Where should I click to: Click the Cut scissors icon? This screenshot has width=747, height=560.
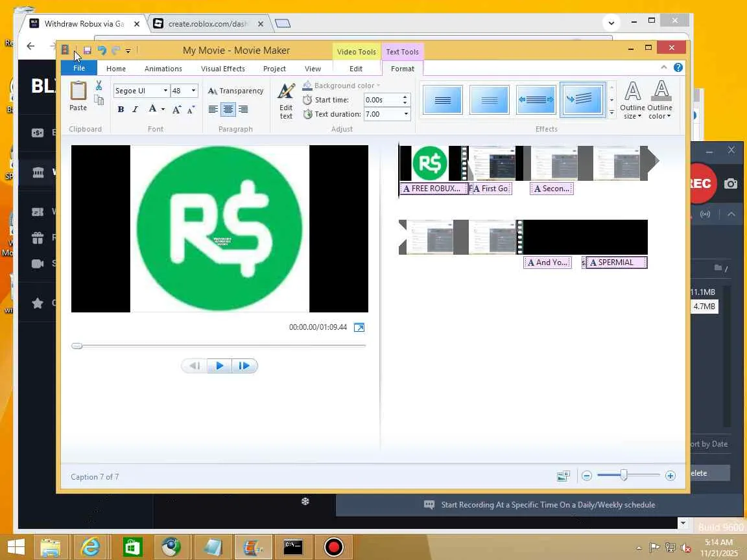pyautogui.click(x=99, y=86)
